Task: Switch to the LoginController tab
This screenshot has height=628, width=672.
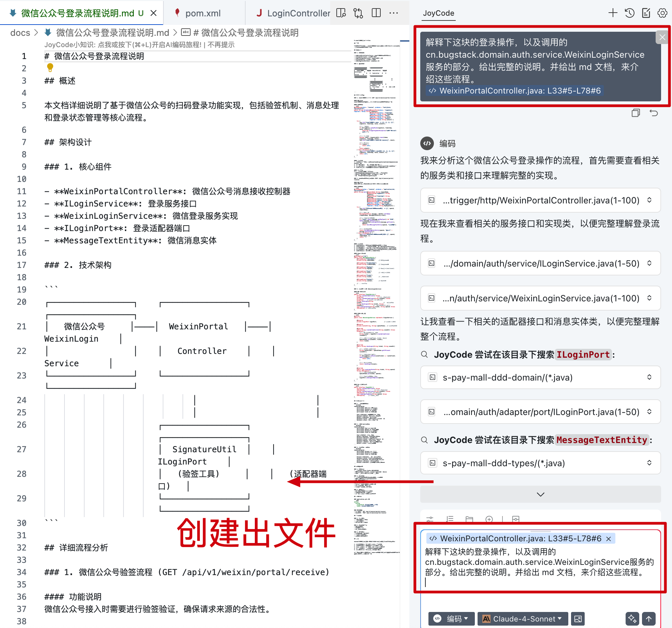Action: pos(293,13)
